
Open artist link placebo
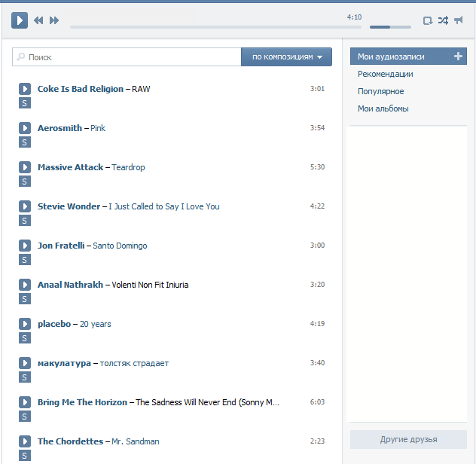click(54, 324)
